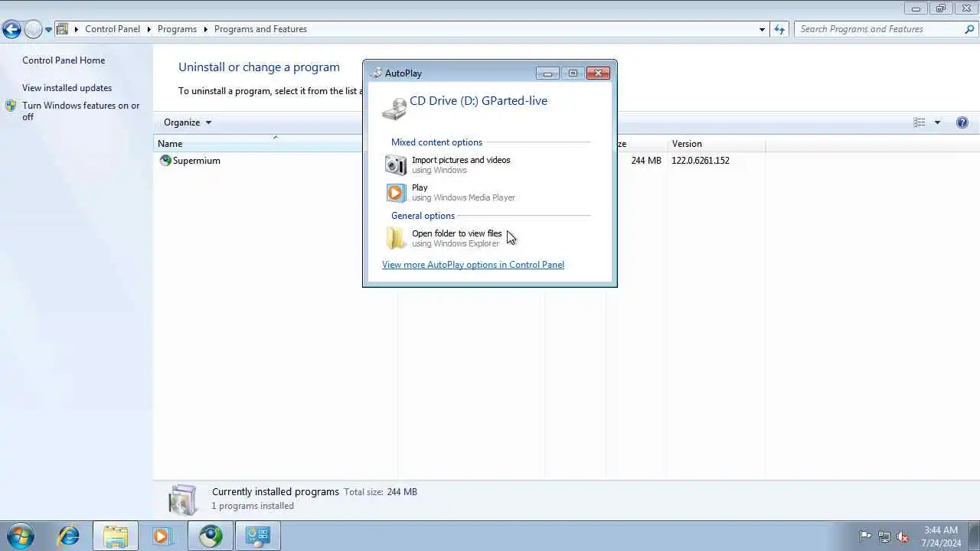This screenshot has width=980, height=551.
Task: Close the AutoPlay dialog
Action: click(598, 73)
